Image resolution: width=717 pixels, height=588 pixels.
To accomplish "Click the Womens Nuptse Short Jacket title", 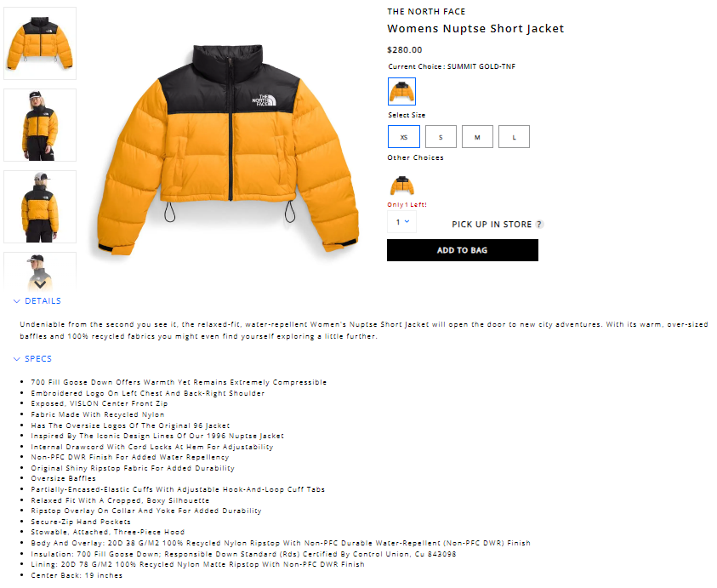I will (475, 28).
